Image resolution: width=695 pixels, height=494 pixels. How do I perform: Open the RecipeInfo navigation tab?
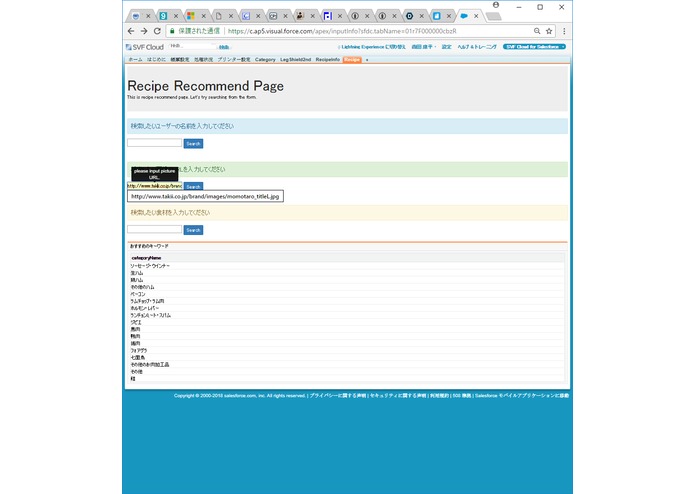click(x=328, y=59)
